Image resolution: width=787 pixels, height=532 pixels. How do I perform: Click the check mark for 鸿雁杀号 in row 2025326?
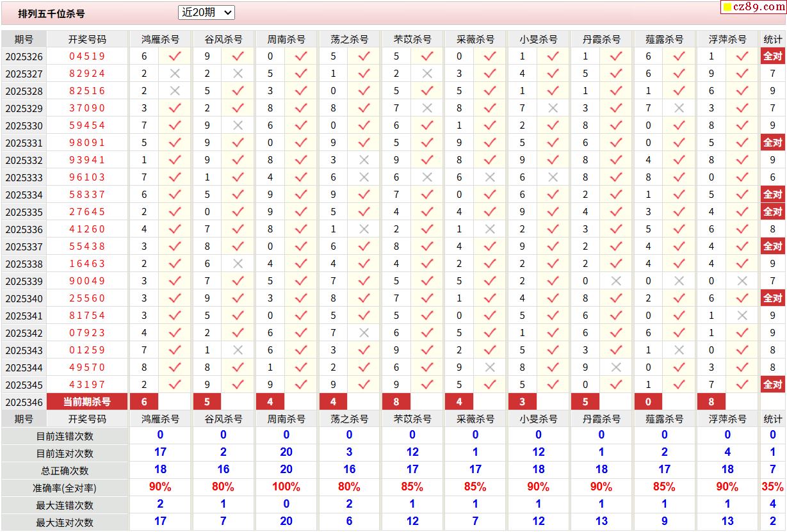(x=175, y=56)
